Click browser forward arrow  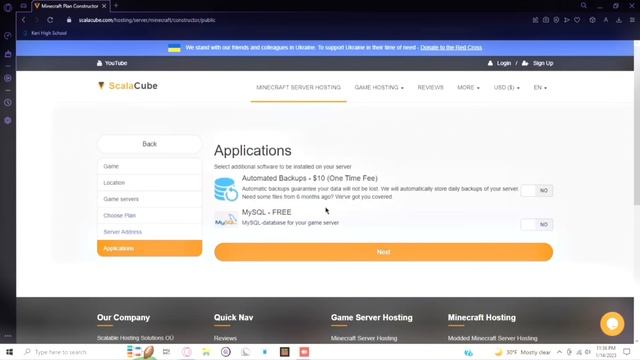(36, 20)
